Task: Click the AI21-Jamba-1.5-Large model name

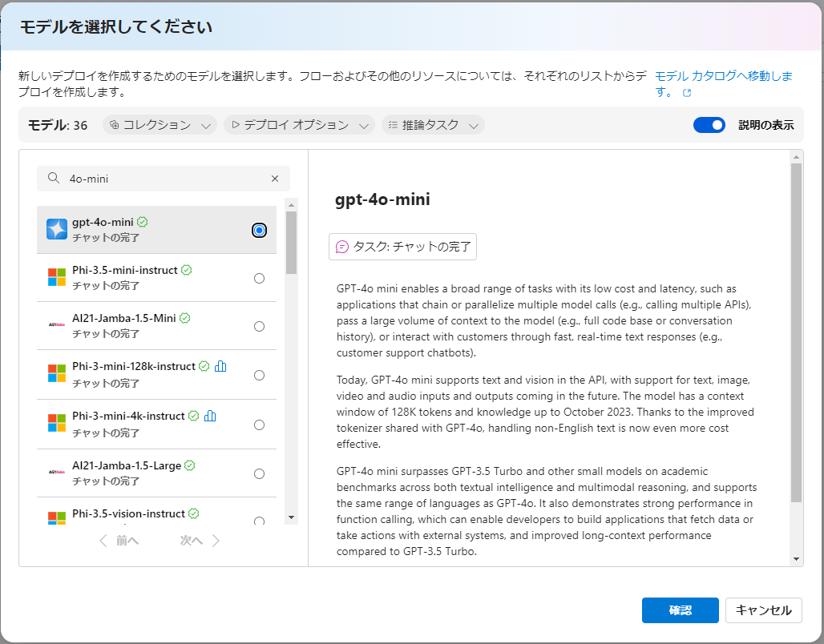Action: [127, 465]
